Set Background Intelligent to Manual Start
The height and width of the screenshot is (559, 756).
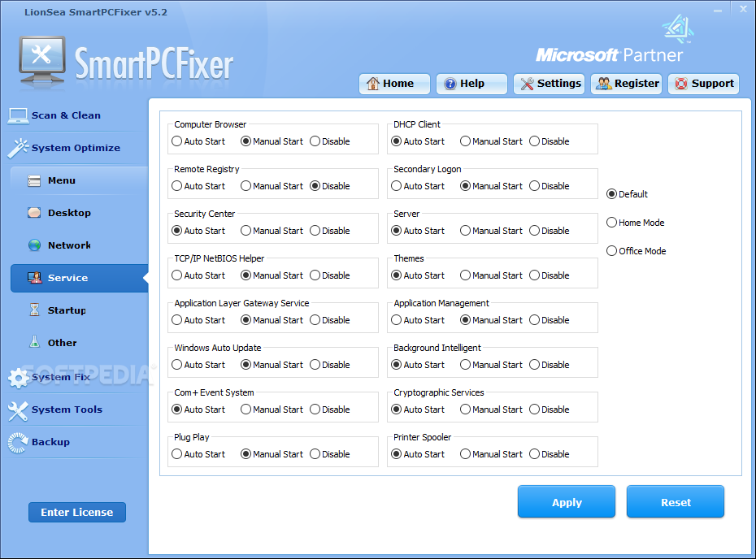pyautogui.click(x=465, y=365)
